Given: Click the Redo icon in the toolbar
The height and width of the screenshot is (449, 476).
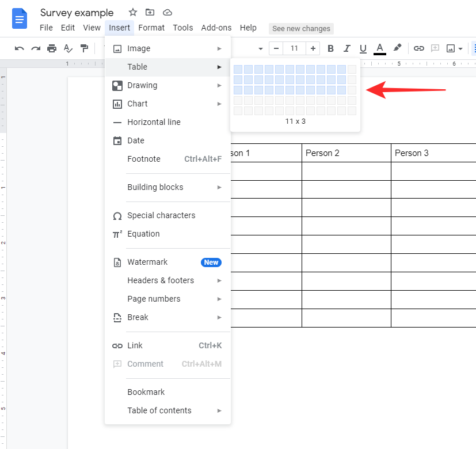Looking at the screenshot, I should pos(36,48).
